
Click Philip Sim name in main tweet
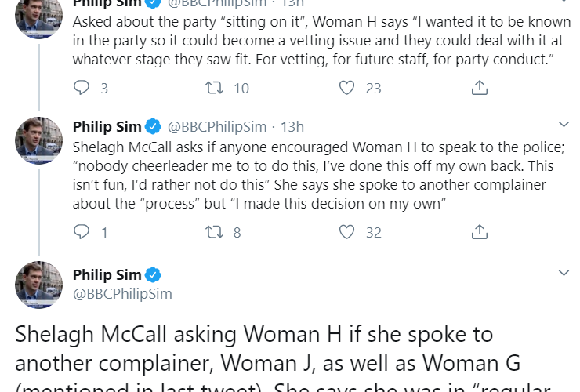click(107, 275)
